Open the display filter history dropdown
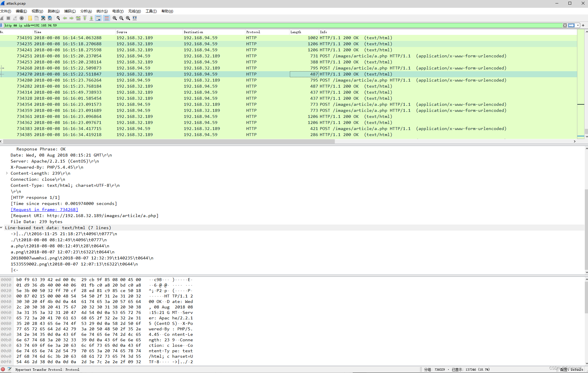 tap(578, 25)
